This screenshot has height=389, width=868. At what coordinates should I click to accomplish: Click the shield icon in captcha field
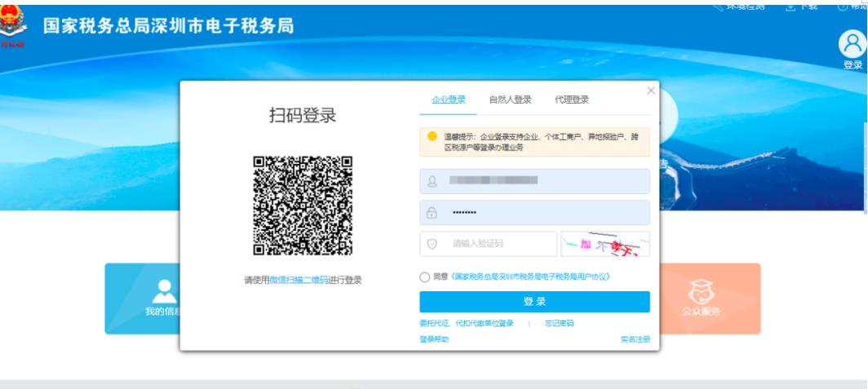tap(432, 243)
